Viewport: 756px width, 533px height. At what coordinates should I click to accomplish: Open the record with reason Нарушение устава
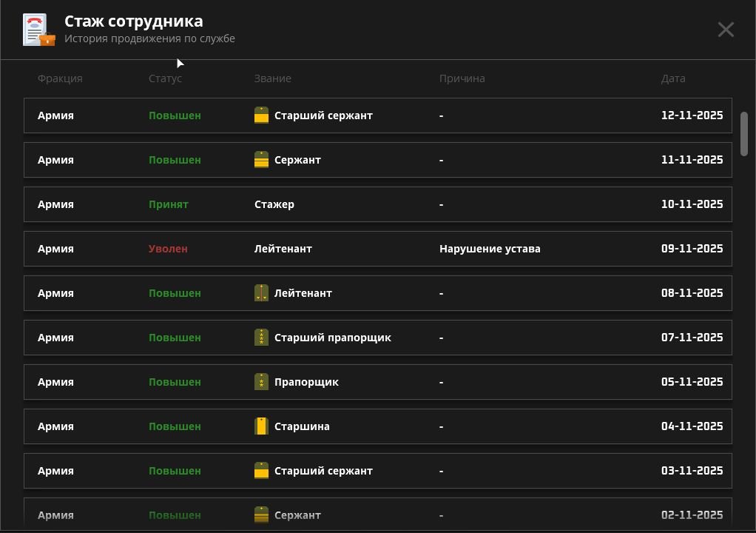490,248
